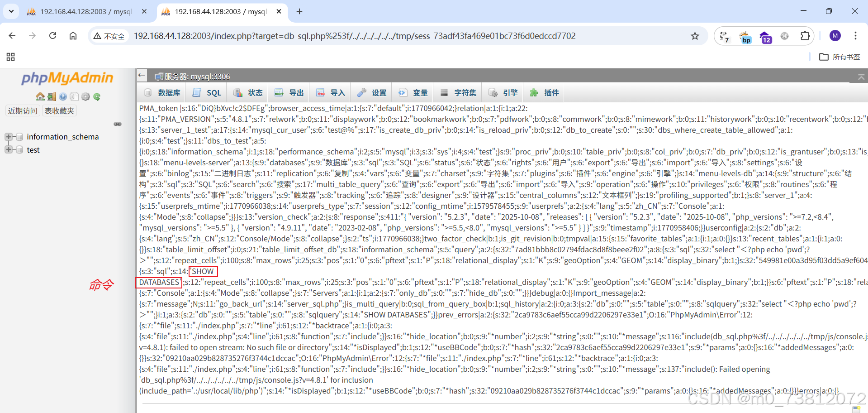Reload the current page
868x413 pixels.
point(53,36)
